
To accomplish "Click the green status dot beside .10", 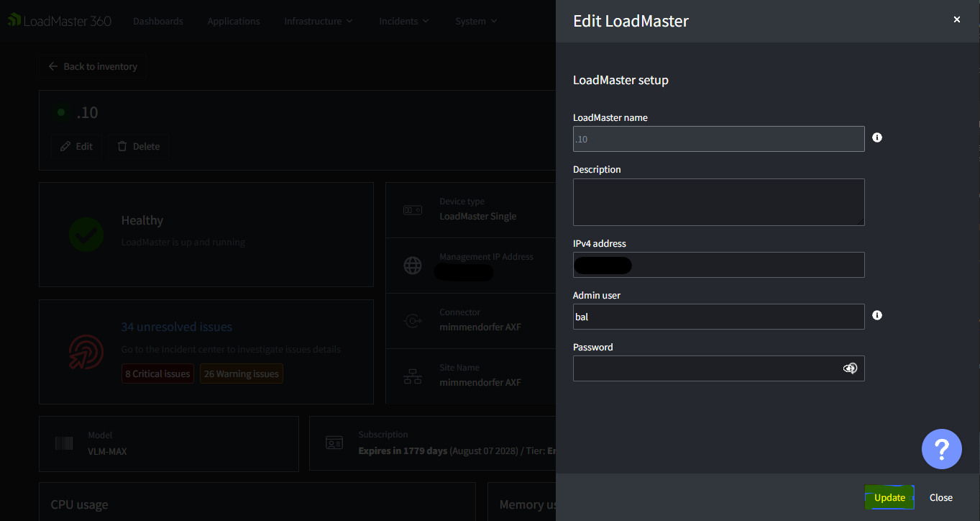I will pyautogui.click(x=61, y=112).
